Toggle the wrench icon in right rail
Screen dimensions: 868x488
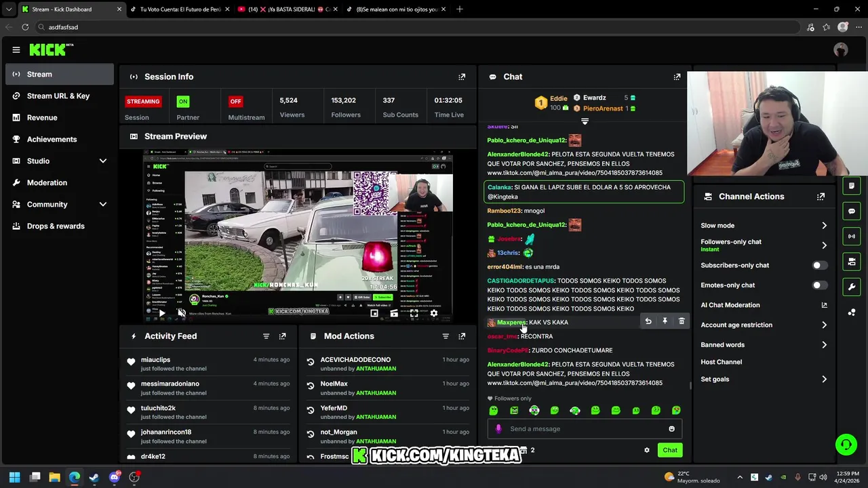852,287
